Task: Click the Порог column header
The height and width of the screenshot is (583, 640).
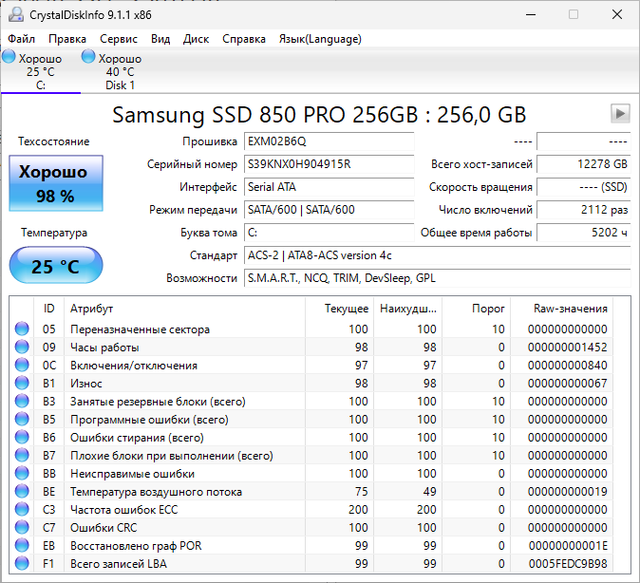Action: (x=476, y=309)
